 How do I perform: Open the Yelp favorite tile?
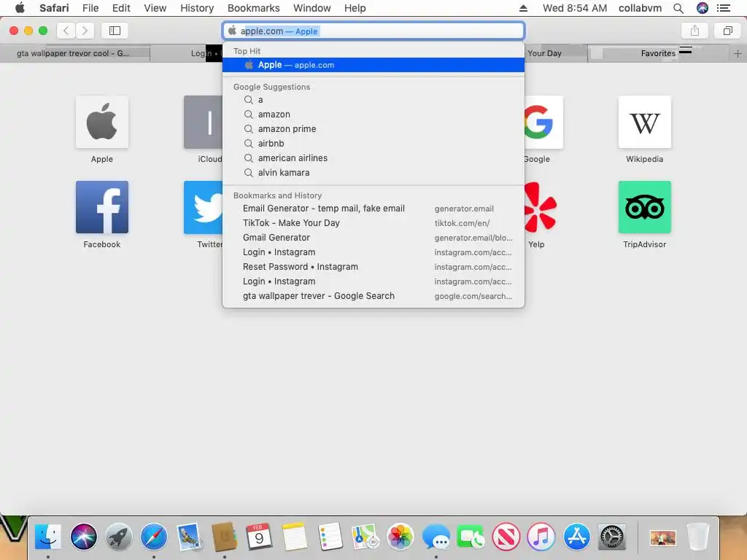pyautogui.click(x=541, y=207)
